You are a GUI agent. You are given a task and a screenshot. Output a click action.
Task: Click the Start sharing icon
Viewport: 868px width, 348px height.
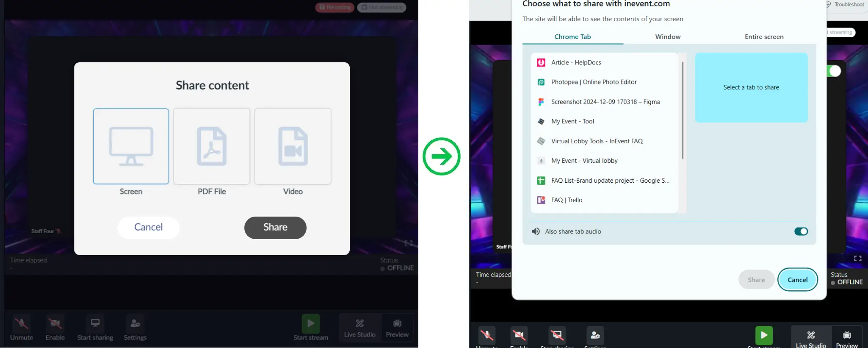pyautogui.click(x=95, y=323)
